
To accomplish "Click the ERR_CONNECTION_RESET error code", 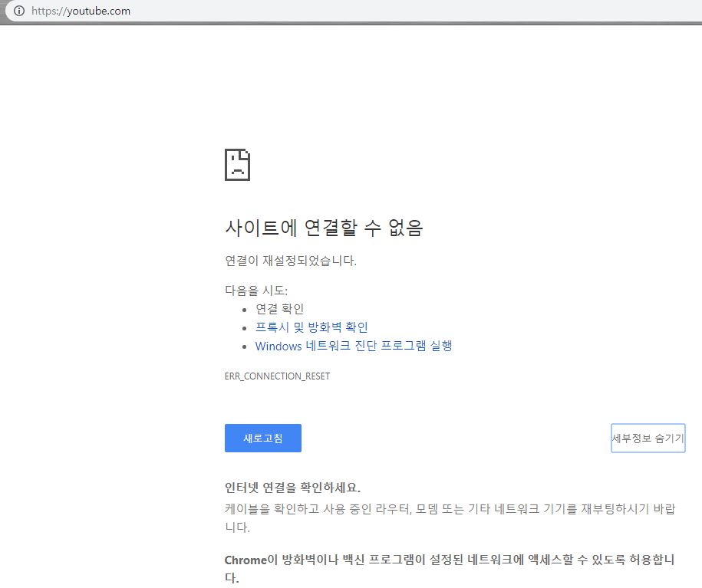I will (277, 376).
